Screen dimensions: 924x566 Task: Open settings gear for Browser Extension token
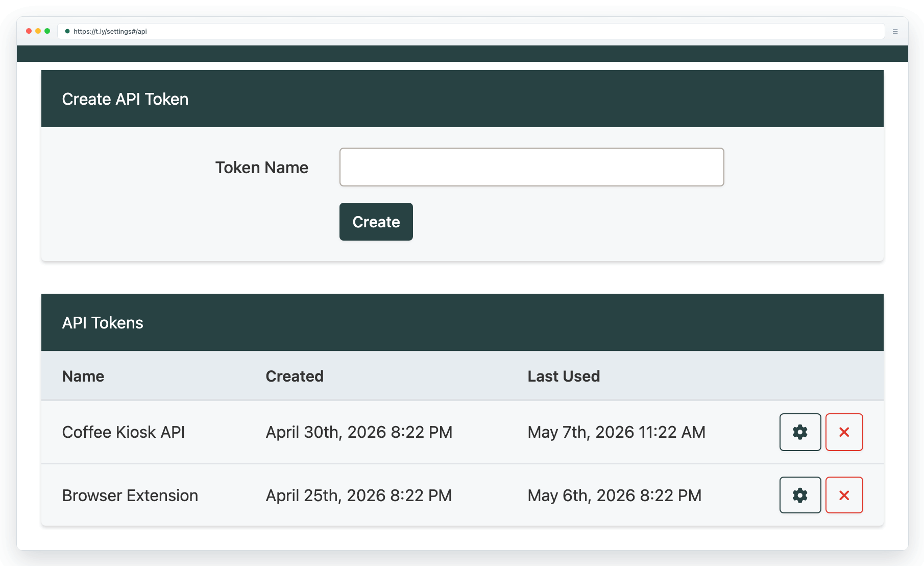click(x=800, y=495)
